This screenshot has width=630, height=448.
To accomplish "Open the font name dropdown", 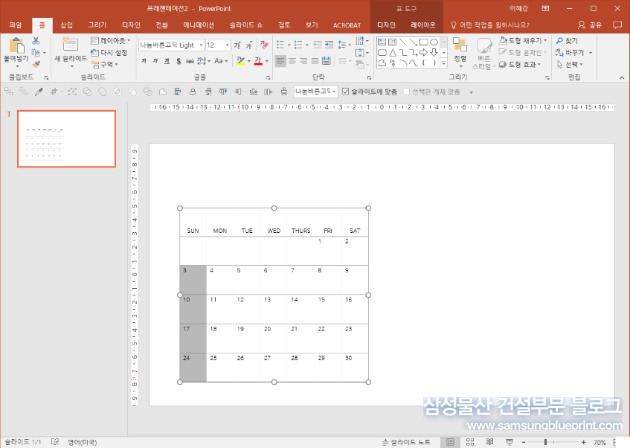I will coord(201,45).
